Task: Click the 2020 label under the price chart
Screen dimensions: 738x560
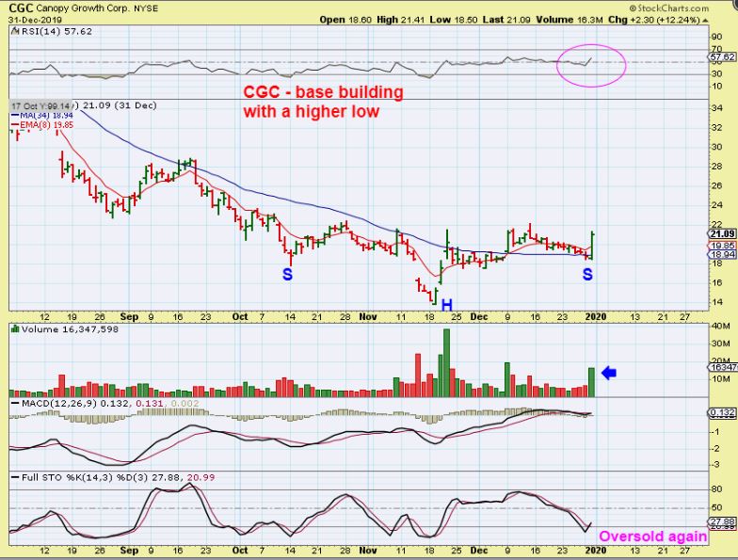Action: coord(596,316)
